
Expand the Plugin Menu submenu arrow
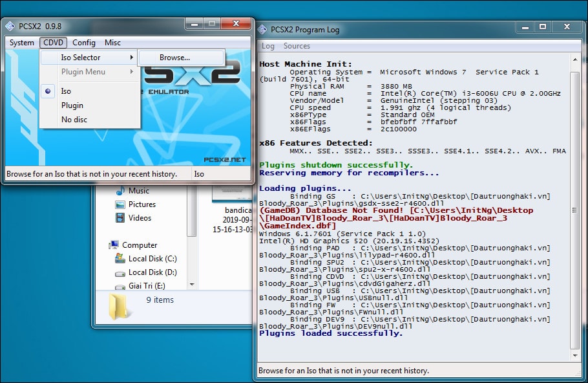132,71
